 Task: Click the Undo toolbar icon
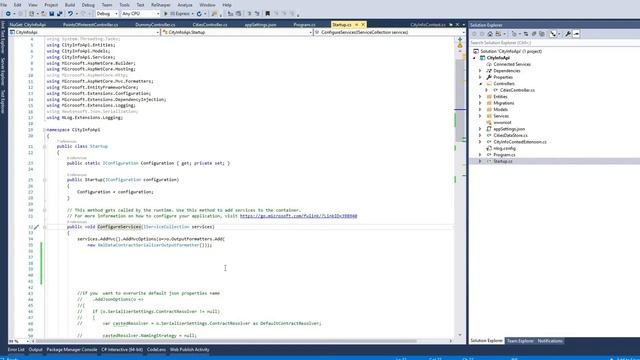pos(70,13)
